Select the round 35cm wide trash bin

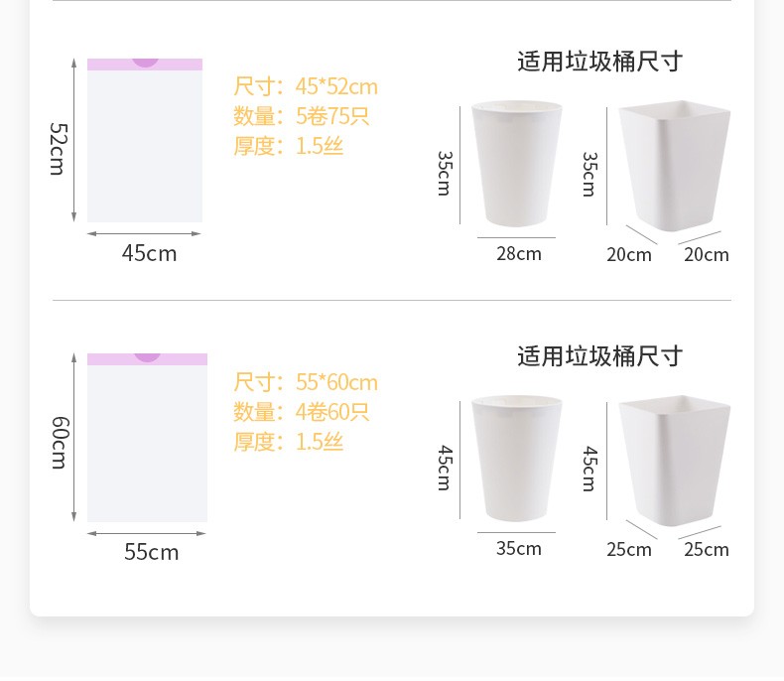516,459
